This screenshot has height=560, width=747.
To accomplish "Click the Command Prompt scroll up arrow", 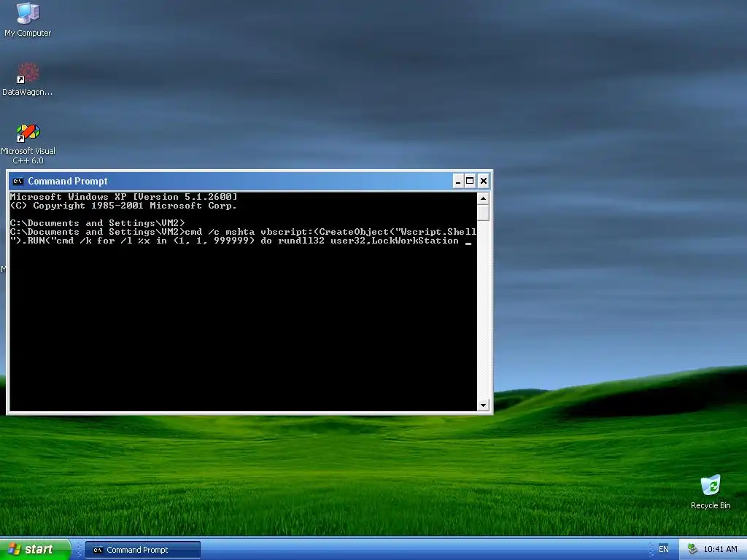I will tap(483, 198).
